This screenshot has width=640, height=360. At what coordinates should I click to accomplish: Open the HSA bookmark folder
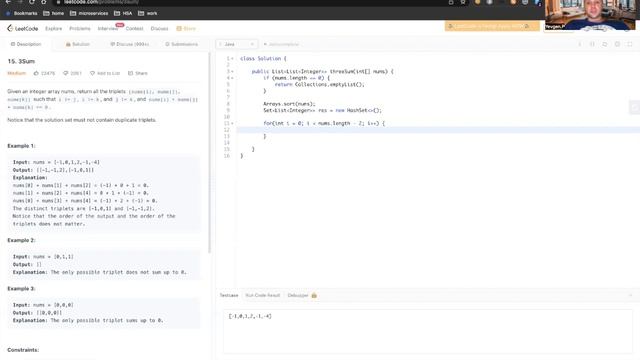(123, 13)
